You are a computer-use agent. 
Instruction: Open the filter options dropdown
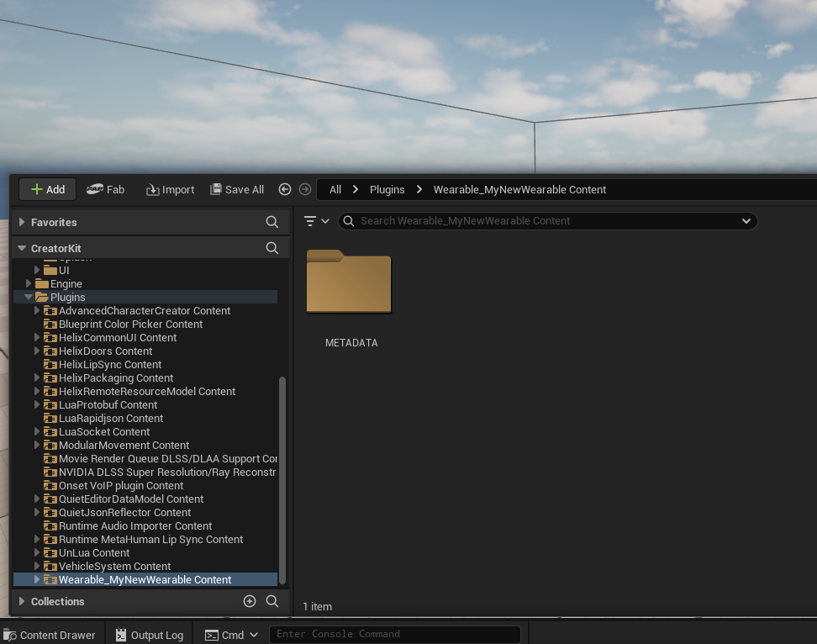point(316,221)
